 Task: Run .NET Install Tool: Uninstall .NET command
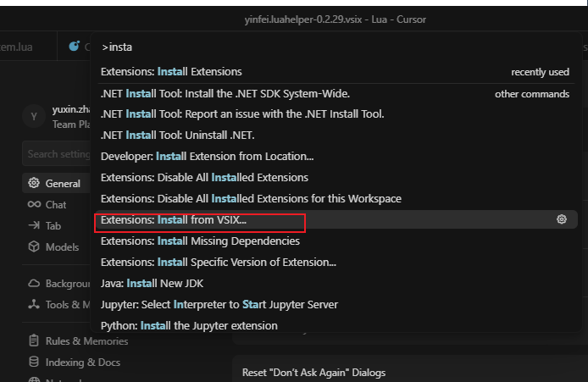pos(177,135)
